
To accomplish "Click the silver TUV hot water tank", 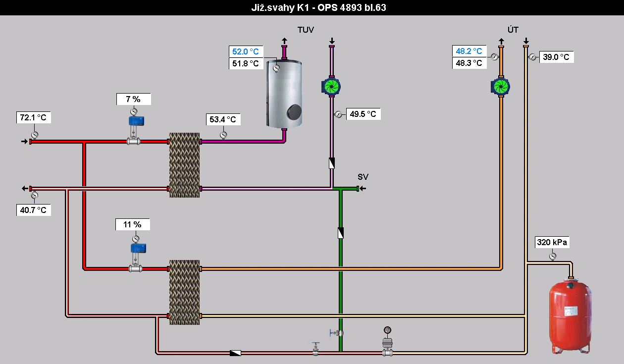I will pos(284,93).
